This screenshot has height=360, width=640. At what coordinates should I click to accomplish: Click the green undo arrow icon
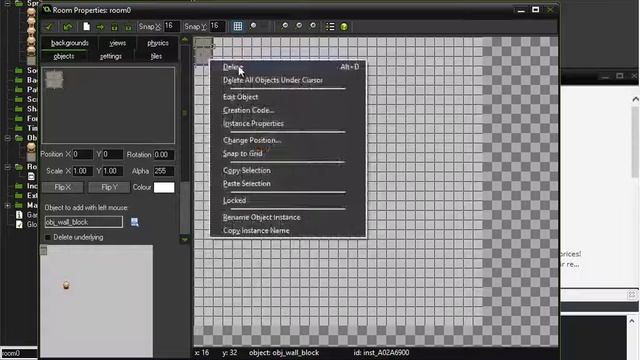tap(68, 27)
